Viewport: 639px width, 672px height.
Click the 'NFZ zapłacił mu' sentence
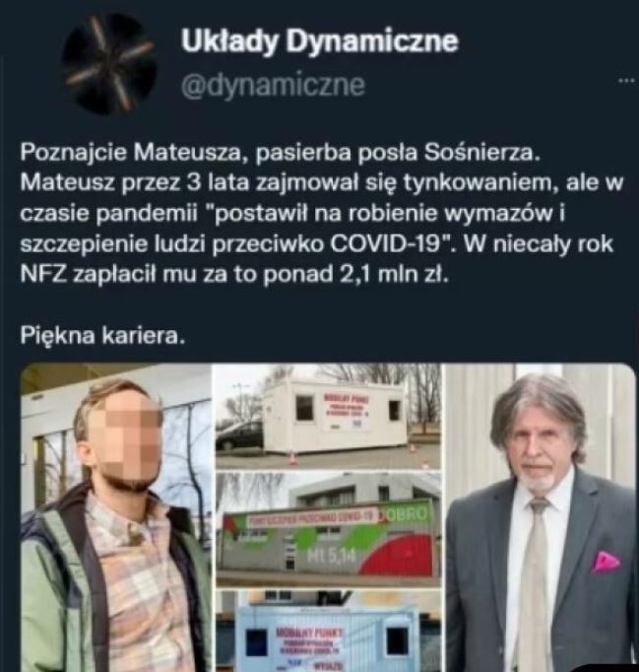[234, 275]
